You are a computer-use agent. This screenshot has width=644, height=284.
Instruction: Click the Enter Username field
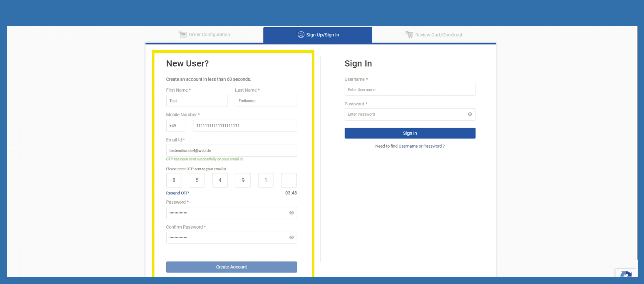(410, 90)
